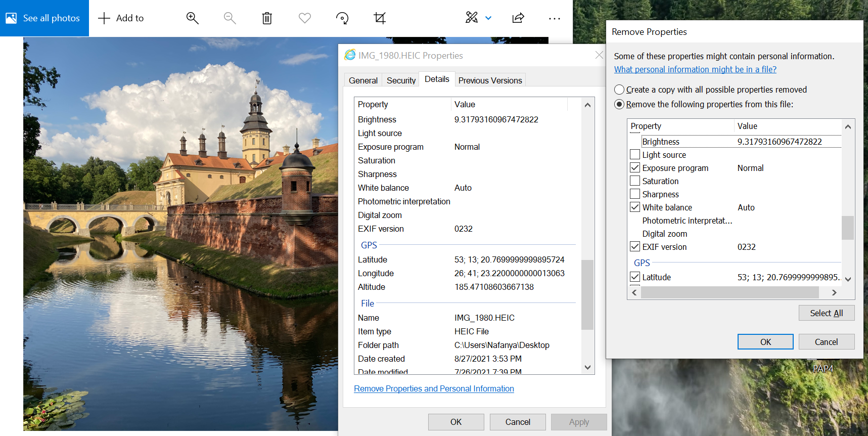Screen dimensions: 868x436
Task: Add photo to favorites heart icon
Action: [304, 18]
